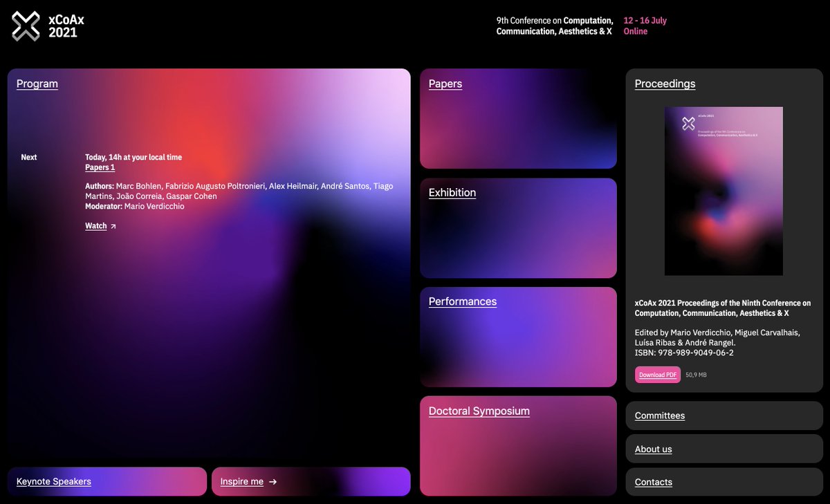Click the ISBN 978-989-9049-06-2 text
This screenshot has height=504, width=830.
684,353
